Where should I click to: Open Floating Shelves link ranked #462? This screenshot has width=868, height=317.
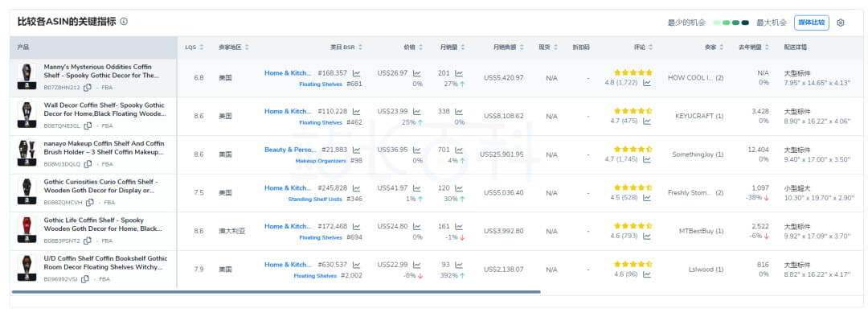(x=321, y=122)
